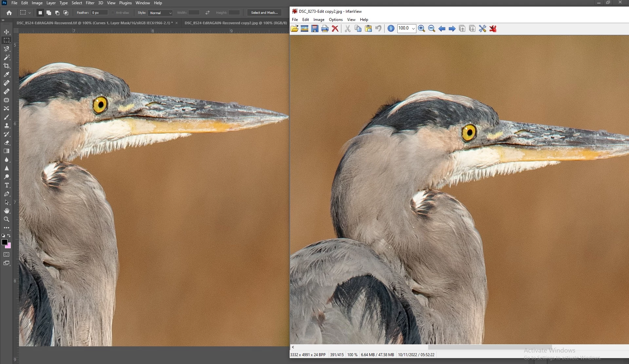Expand the marquee tool preset picker arrow

(x=29, y=13)
